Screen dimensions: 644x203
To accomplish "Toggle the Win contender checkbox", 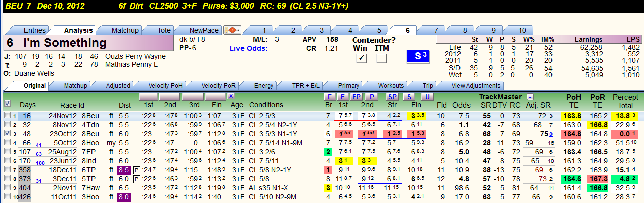I will [361, 58].
